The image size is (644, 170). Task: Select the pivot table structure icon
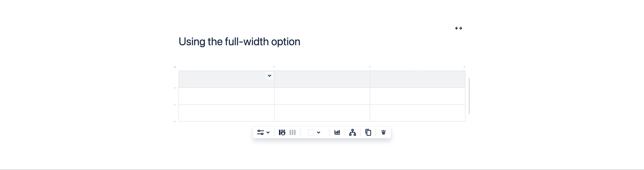point(352,132)
